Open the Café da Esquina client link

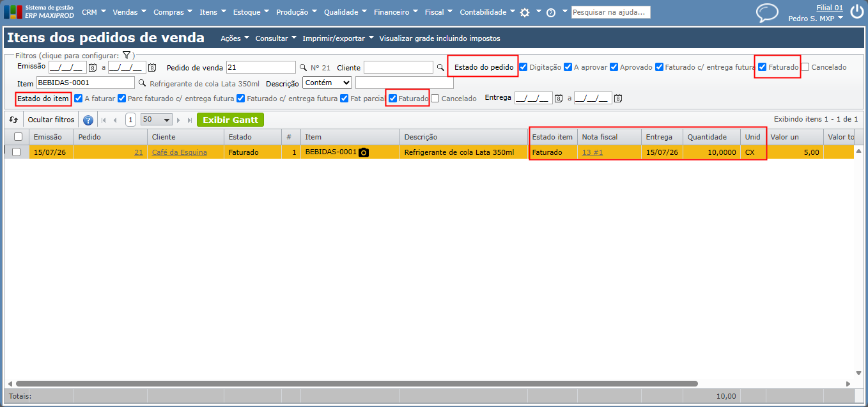pos(179,152)
